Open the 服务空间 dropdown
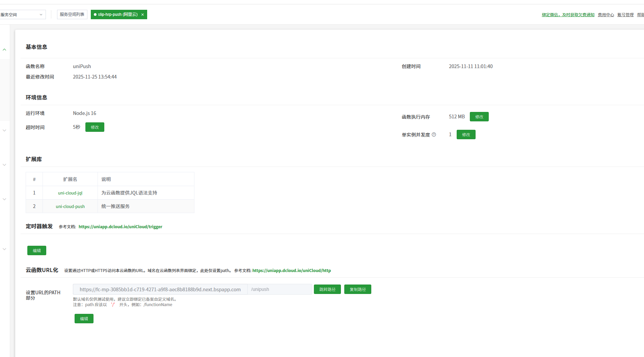Image resolution: width=644 pixels, height=357 pixels. point(22,14)
